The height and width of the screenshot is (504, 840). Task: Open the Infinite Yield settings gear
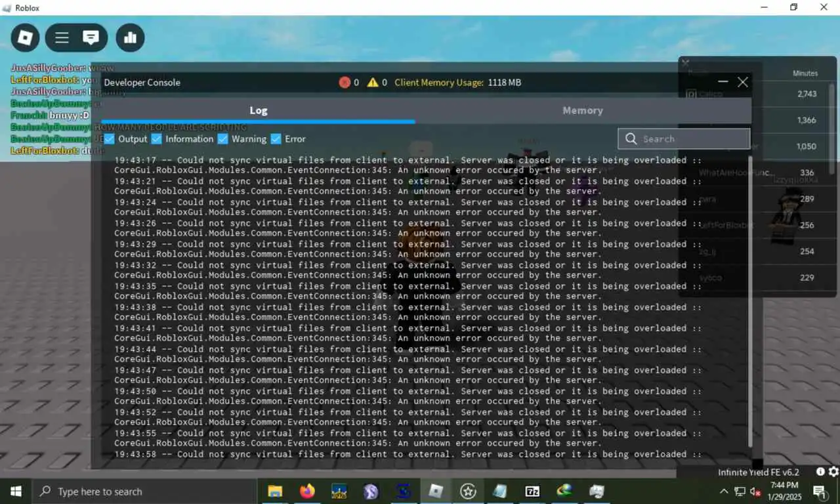(833, 472)
